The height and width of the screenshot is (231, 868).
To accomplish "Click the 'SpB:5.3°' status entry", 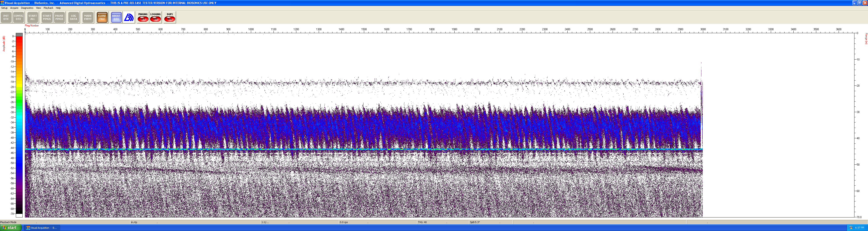I will (475, 222).
